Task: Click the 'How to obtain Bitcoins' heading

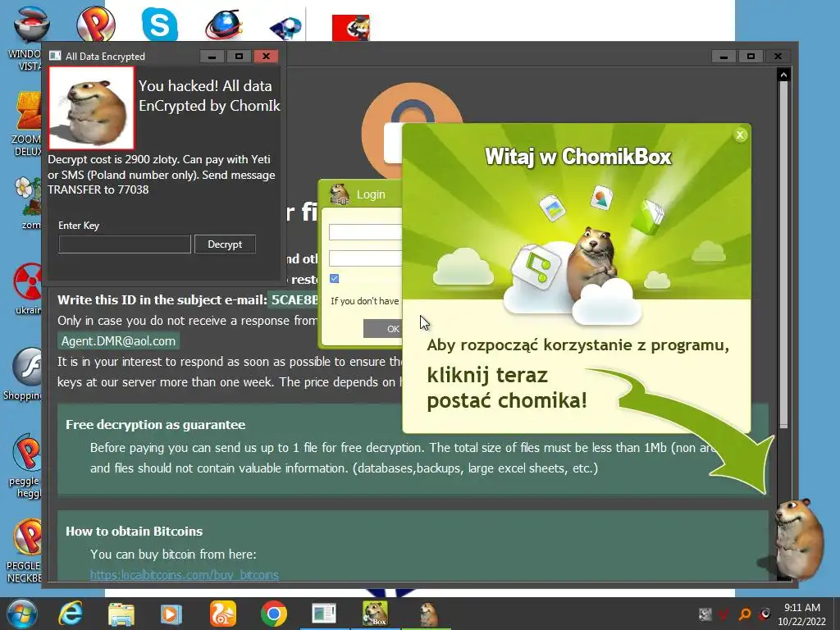Action: (134, 532)
